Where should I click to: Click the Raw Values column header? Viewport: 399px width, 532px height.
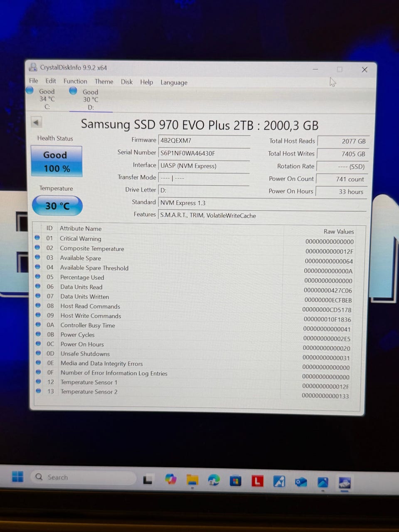click(x=339, y=232)
